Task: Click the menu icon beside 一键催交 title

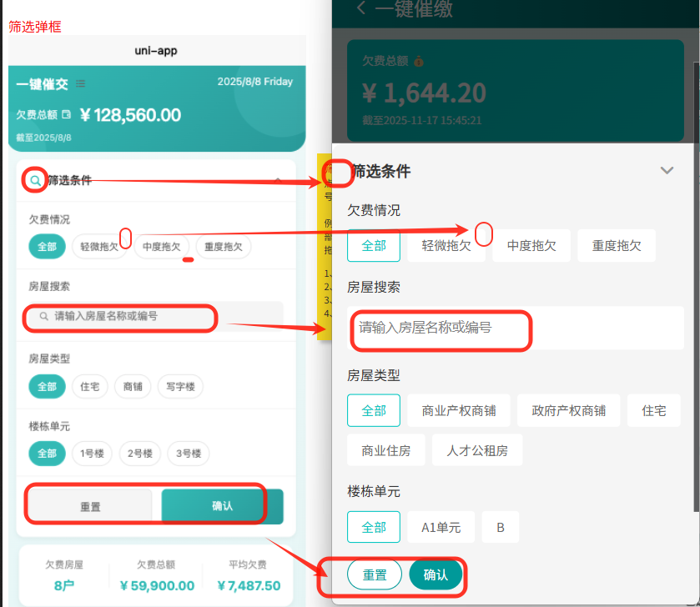Action: pyautogui.click(x=81, y=83)
